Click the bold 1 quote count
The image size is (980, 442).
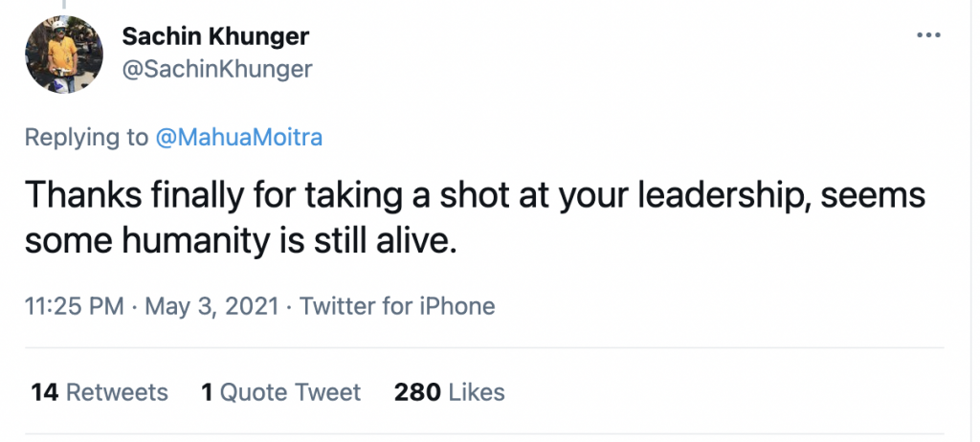click(207, 392)
